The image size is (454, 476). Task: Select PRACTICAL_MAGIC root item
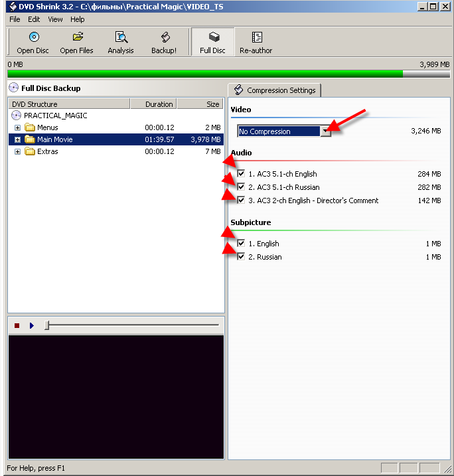[56, 116]
